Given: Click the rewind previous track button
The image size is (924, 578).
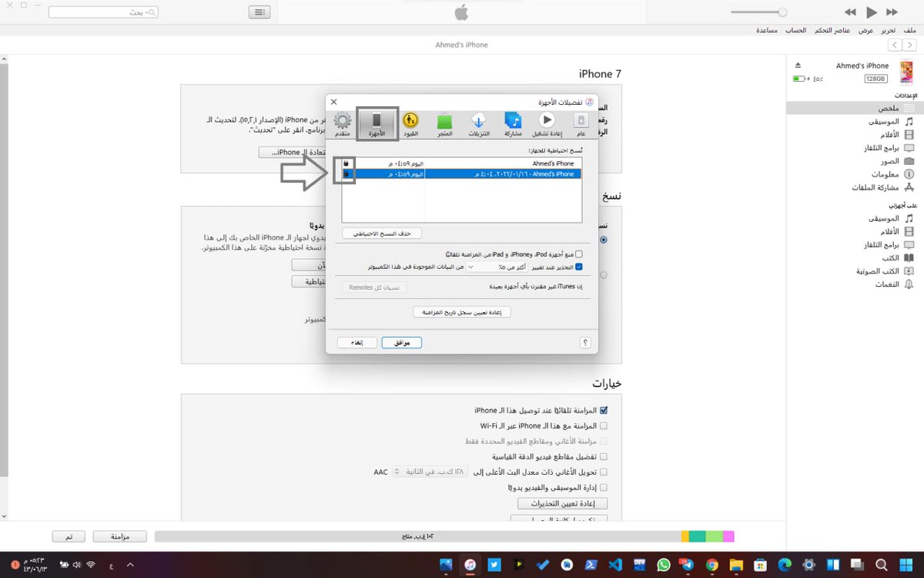Looking at the screenshot, I should pos(850,12).
